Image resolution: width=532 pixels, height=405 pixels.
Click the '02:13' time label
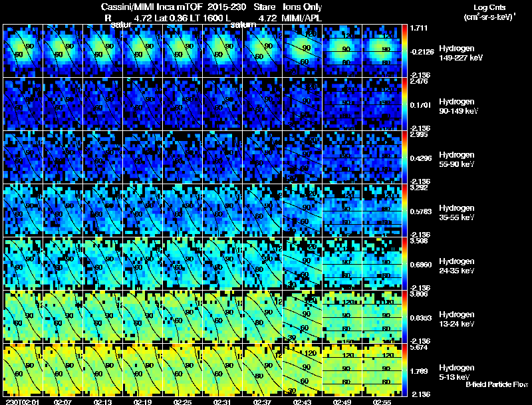[x=103, y=402]
